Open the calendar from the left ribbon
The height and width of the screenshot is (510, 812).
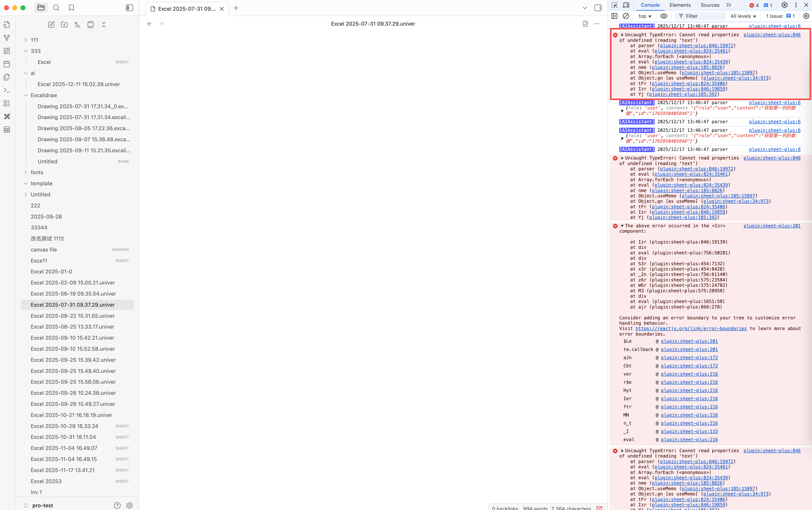pos(7,64)
